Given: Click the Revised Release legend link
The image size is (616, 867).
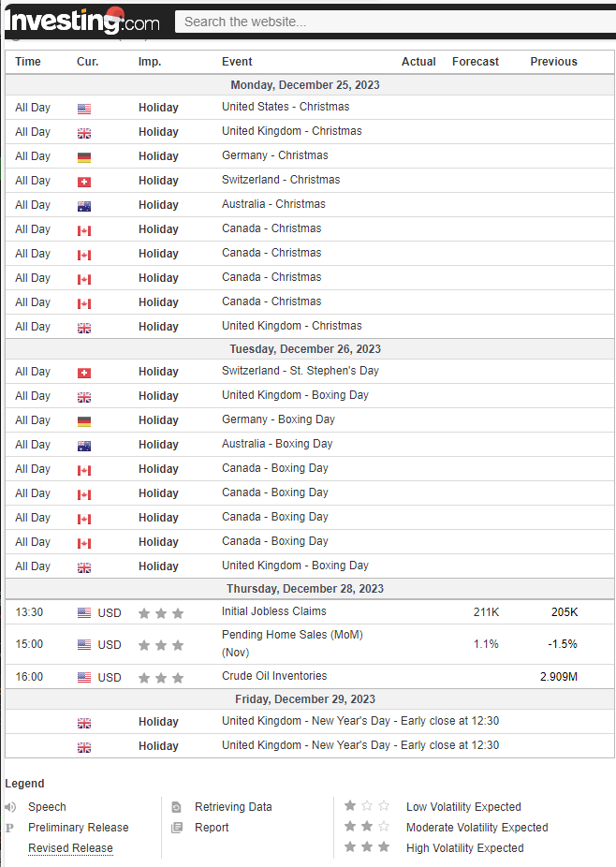Looking at the screenshot, I should [70, 848].
